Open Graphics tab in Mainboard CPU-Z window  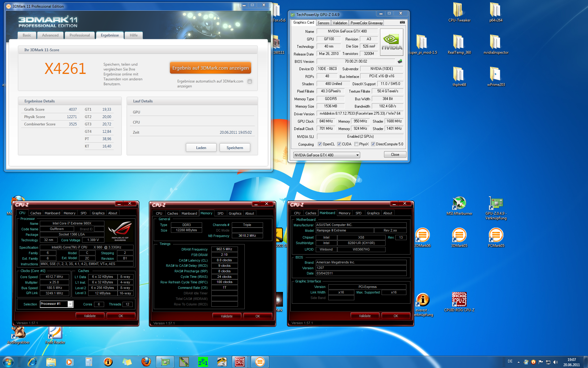point(373,213)
